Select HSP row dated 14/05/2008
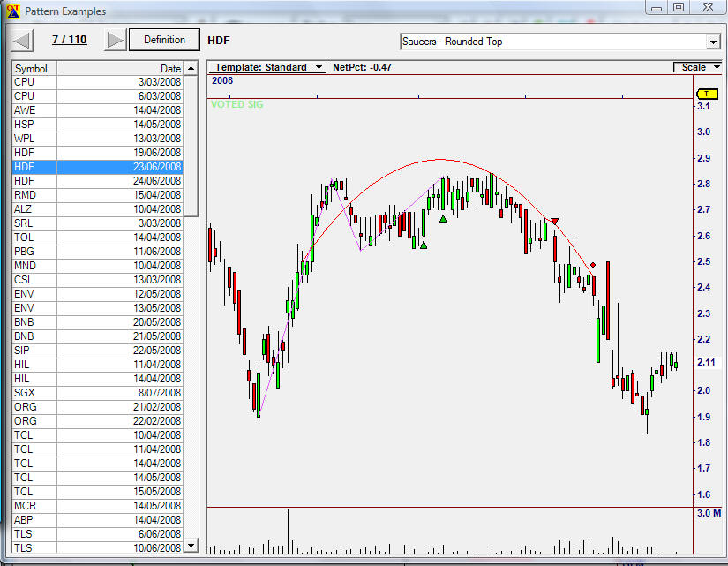 [x=97, y=125]
